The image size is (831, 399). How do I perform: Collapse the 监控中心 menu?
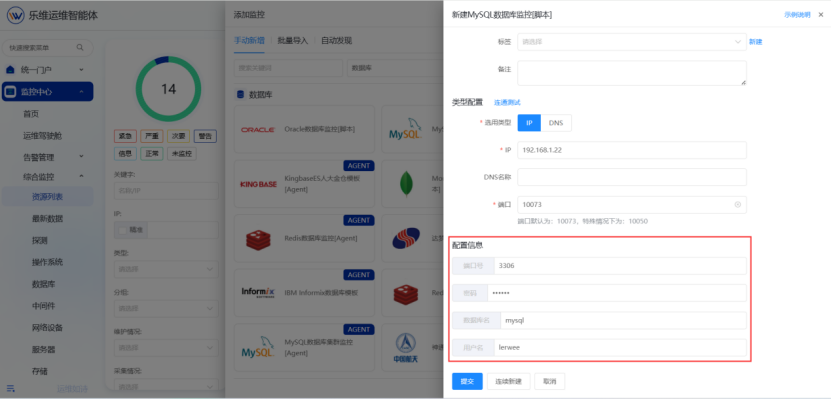pyautogui.click(x=81, y=92)
